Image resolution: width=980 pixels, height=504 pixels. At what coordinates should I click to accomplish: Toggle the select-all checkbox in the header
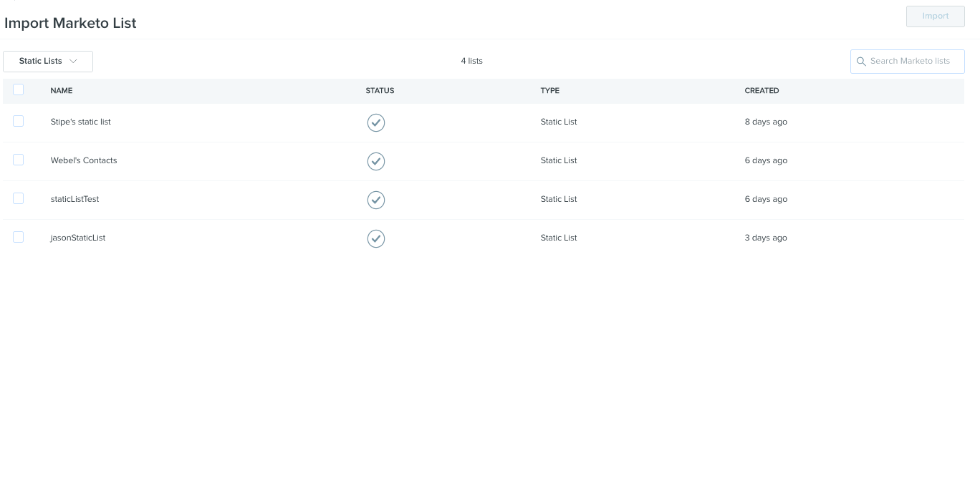19,89
